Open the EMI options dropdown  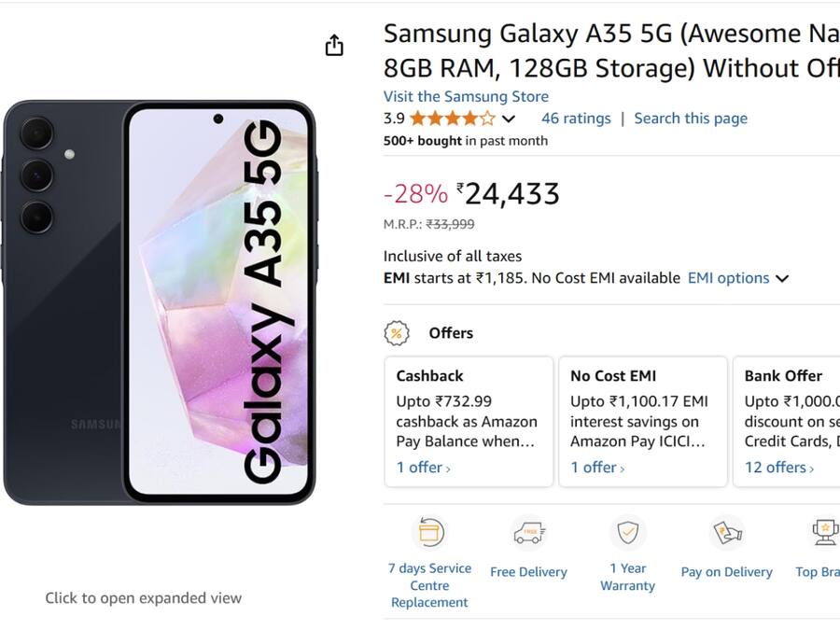[x=738, y=277]
